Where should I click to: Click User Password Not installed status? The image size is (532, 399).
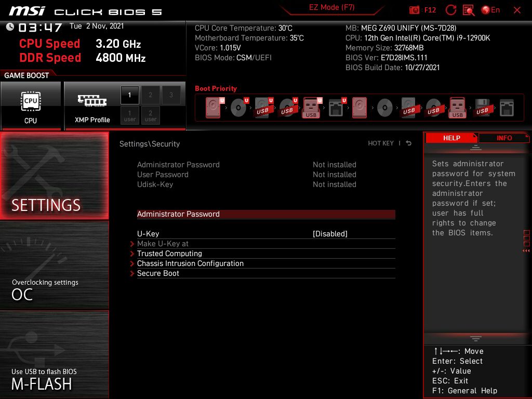click(x=335, y=175)
